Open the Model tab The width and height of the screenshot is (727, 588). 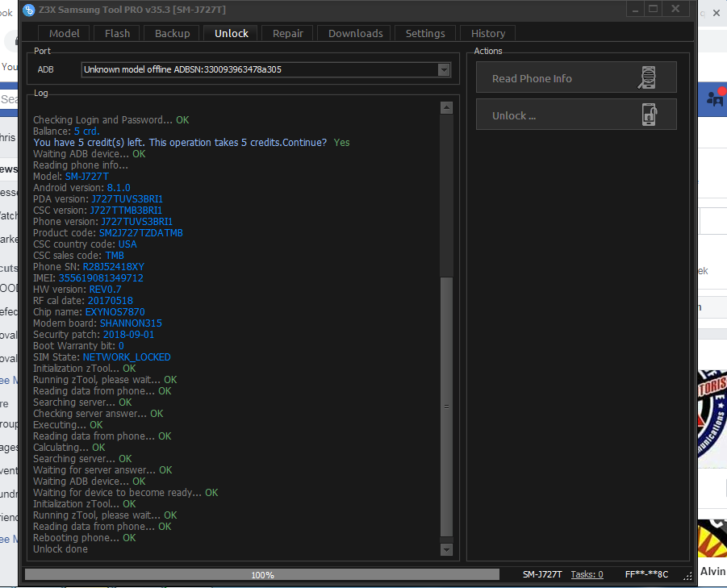64,33
